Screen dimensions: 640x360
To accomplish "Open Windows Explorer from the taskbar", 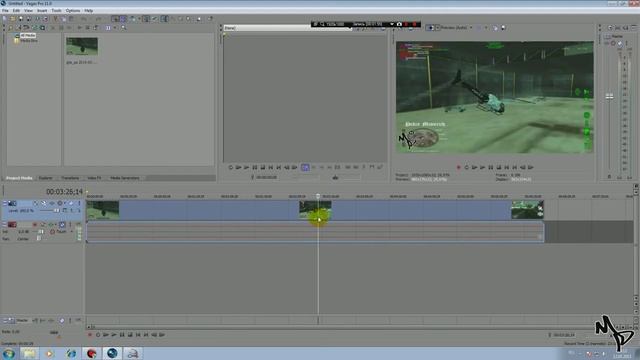I will 29,353.
